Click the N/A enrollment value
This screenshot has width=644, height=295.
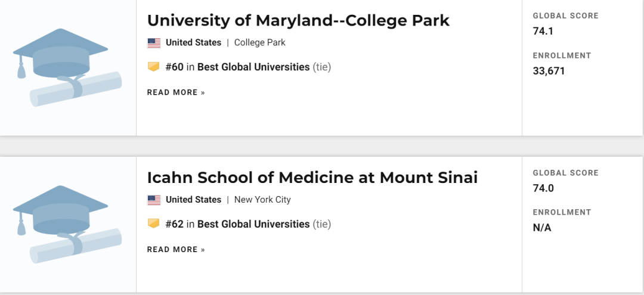pyautogui.click(x=542, y=228)
